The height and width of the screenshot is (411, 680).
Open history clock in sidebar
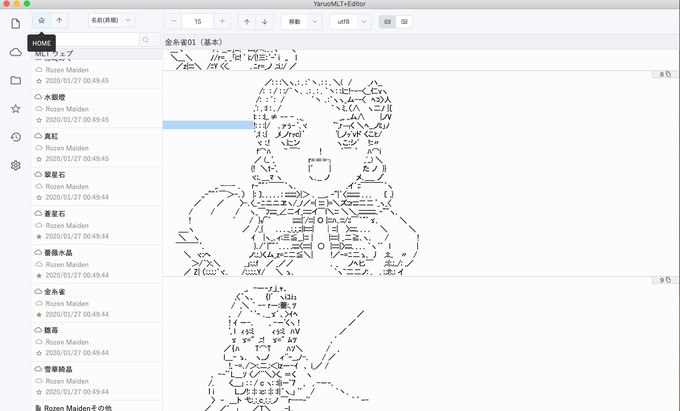pos(16,137)
